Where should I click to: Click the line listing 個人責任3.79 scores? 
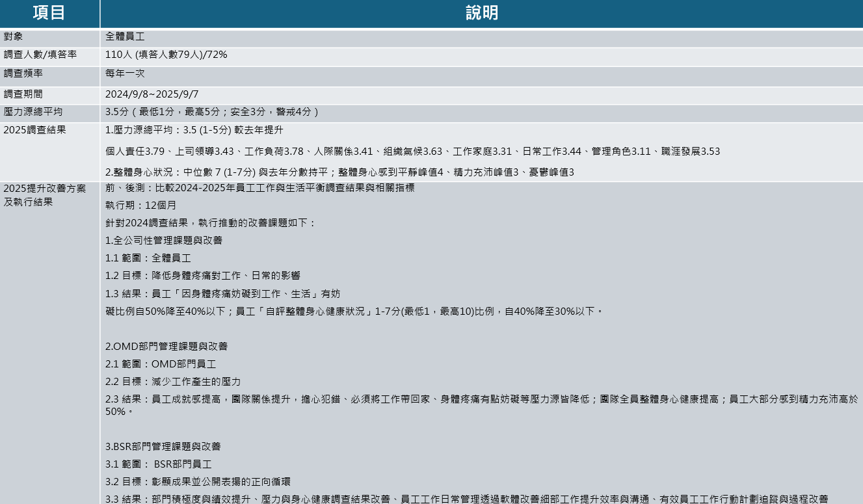412,152
